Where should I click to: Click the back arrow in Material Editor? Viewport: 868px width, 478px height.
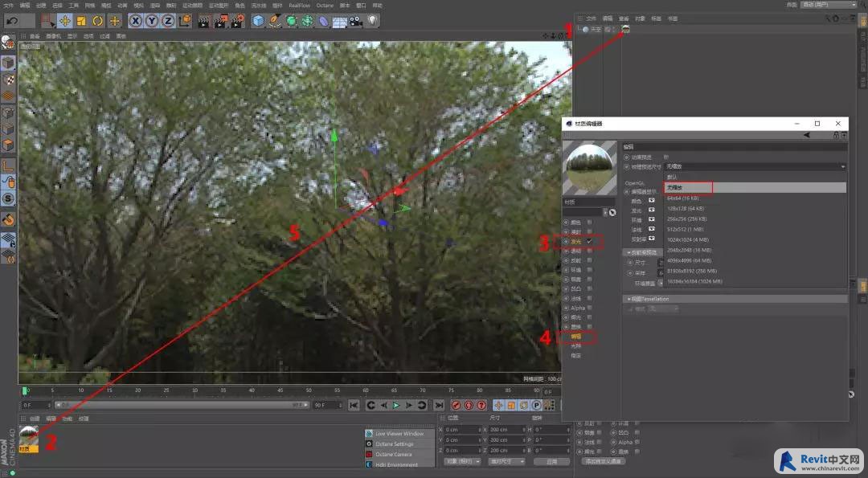tap(807, 135)
